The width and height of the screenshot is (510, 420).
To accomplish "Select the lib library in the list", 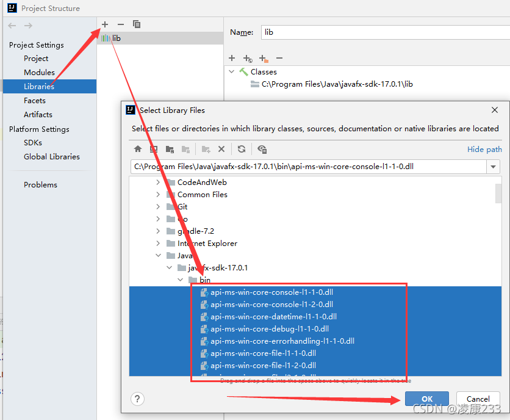I will (x=160, y=38).
